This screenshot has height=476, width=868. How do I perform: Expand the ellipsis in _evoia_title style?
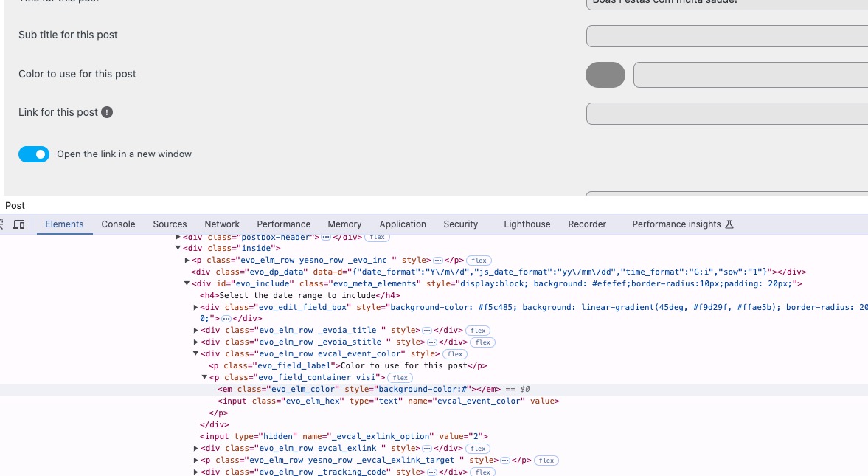coord(427,331)
